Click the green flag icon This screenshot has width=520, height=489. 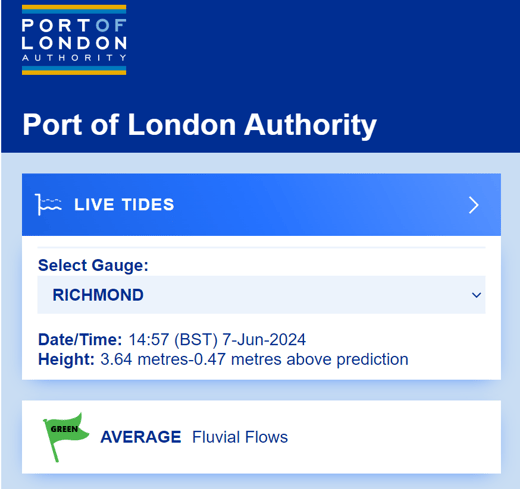point(66,437)
